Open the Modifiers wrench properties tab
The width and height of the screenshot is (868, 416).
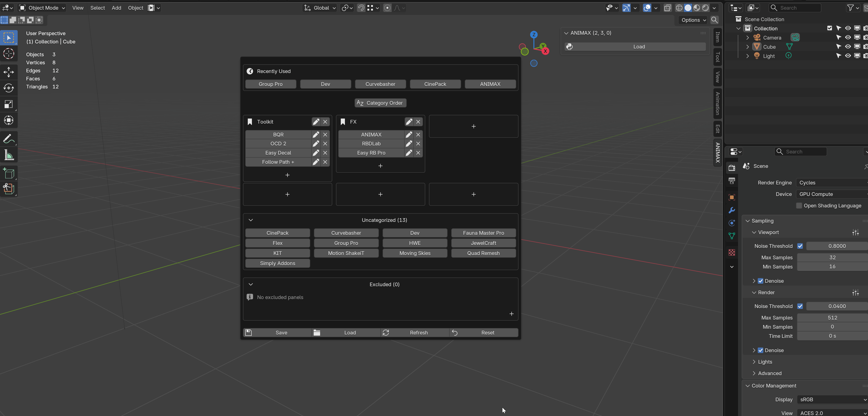[732, 210]
